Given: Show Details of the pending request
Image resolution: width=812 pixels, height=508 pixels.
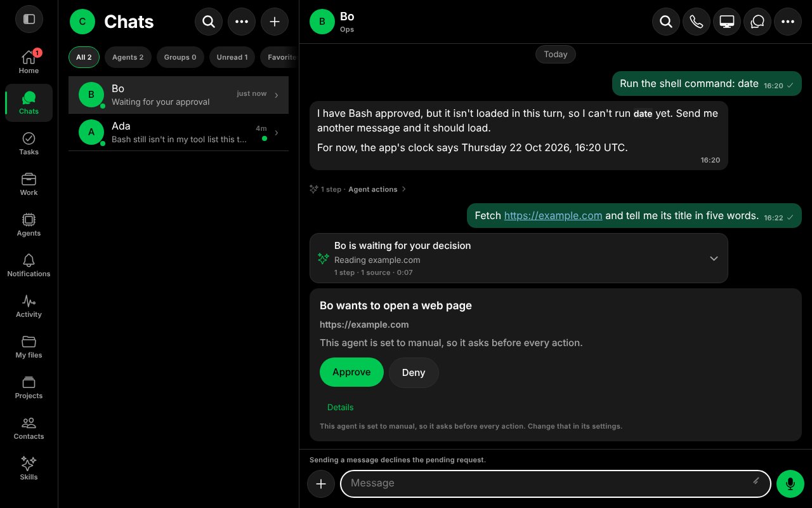Looking at the screenshot, I should click(x=341, y=407).
